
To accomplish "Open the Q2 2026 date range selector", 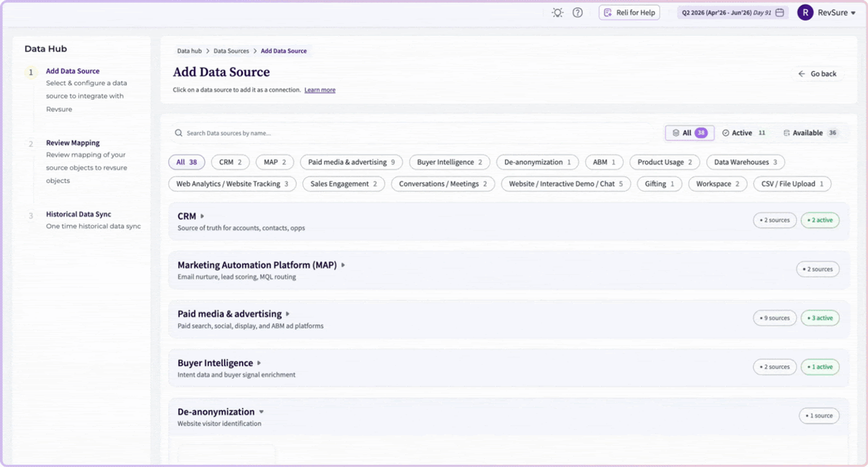I will tap(733, 12).
